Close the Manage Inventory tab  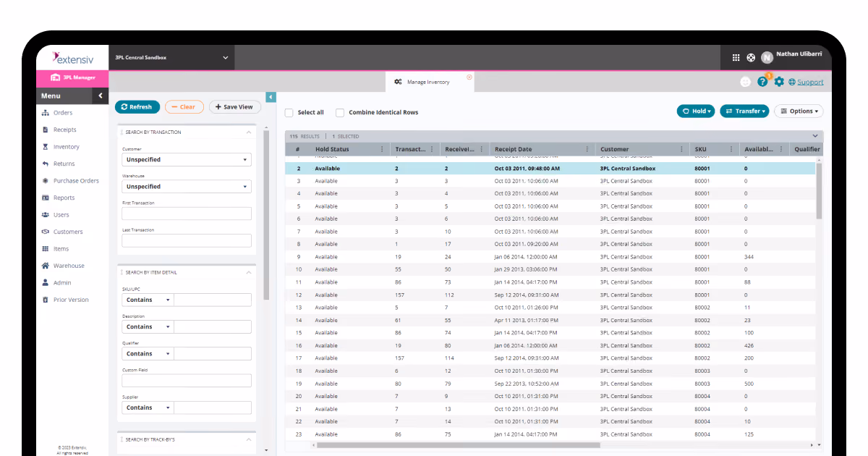[469, 77]
